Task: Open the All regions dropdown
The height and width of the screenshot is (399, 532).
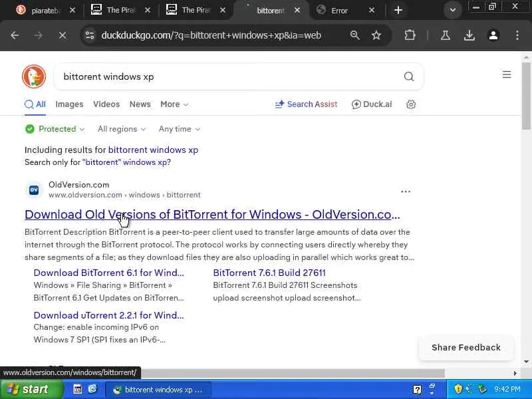Action: point(122,129)
